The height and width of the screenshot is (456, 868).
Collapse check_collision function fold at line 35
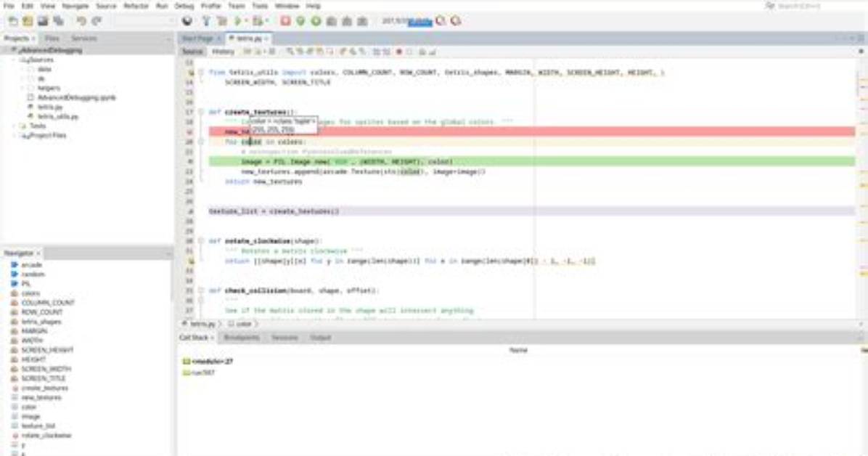click(201, 290)
